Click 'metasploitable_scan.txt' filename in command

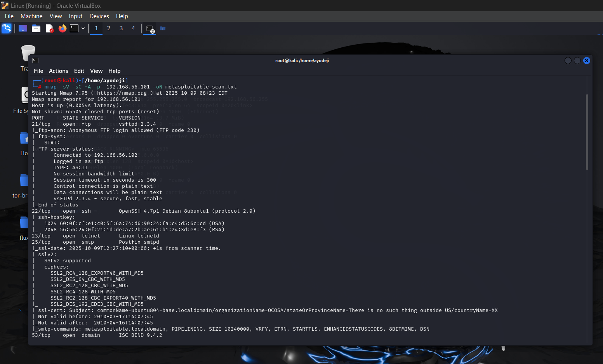201,87
